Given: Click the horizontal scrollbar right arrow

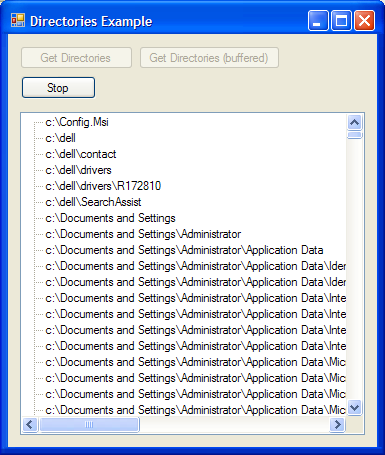Looking at the screenshot, I should [337, 425].
